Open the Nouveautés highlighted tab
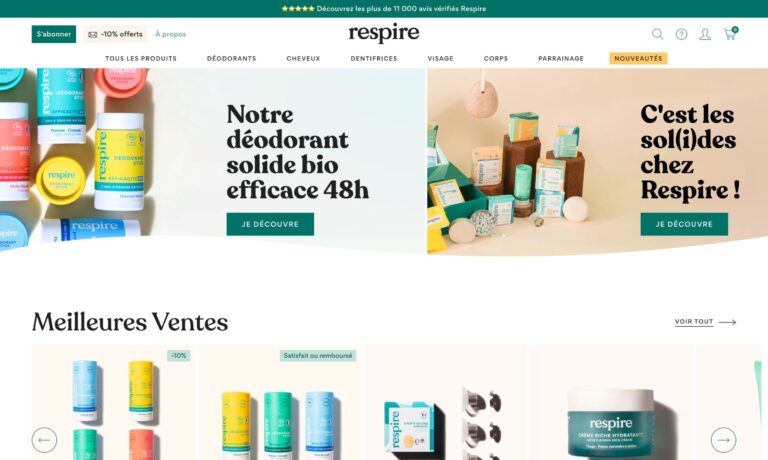Viewport: 768px width, 460px height. tap(638, 58)
